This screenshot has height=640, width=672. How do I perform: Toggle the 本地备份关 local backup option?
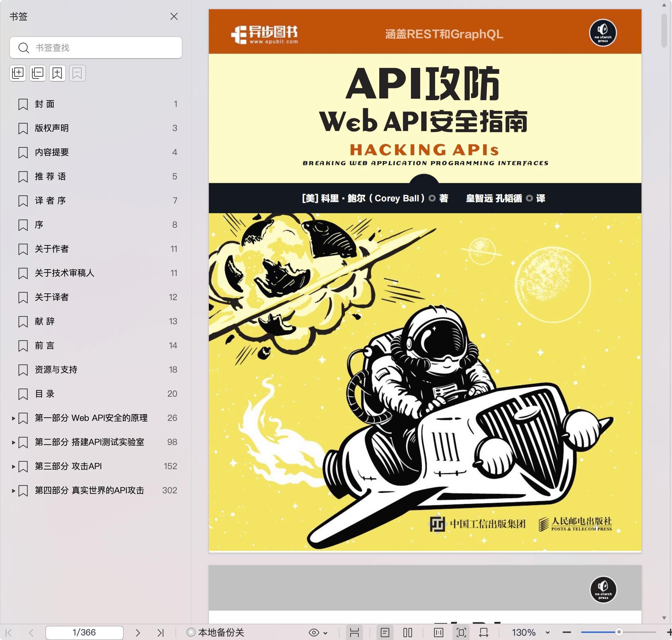216,633
